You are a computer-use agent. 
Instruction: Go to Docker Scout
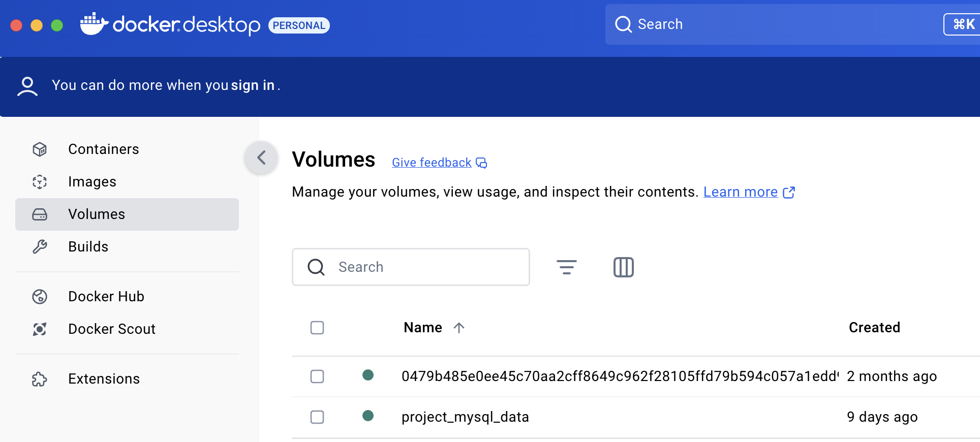pos(127,329)
